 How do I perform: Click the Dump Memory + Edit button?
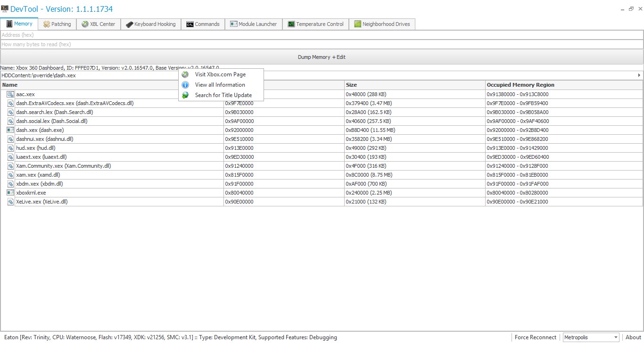[x=322, y=57]
